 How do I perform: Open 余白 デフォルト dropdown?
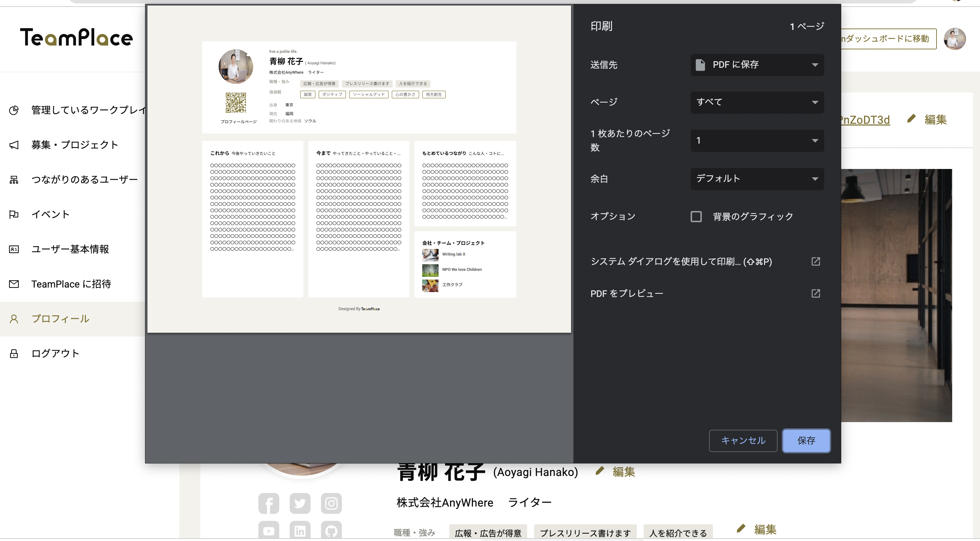pos(757,178)
